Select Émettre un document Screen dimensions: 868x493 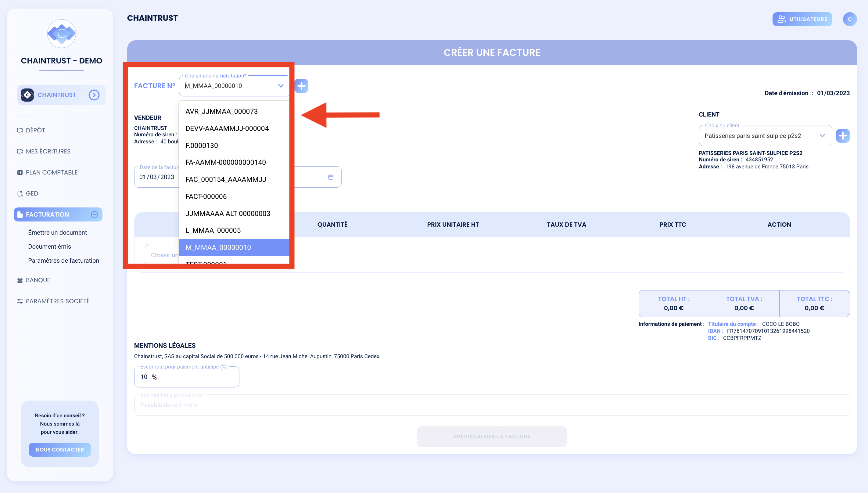[x=58, y=232]
